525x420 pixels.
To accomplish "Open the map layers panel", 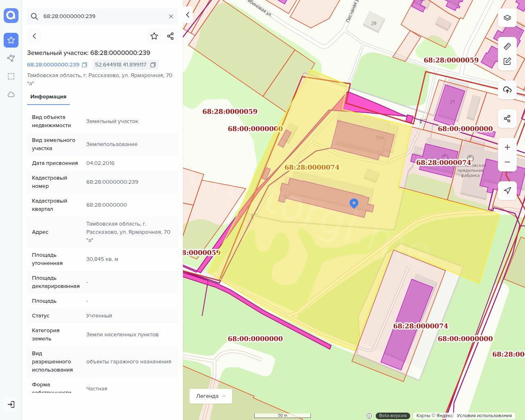I will click(x=507, y=18).
